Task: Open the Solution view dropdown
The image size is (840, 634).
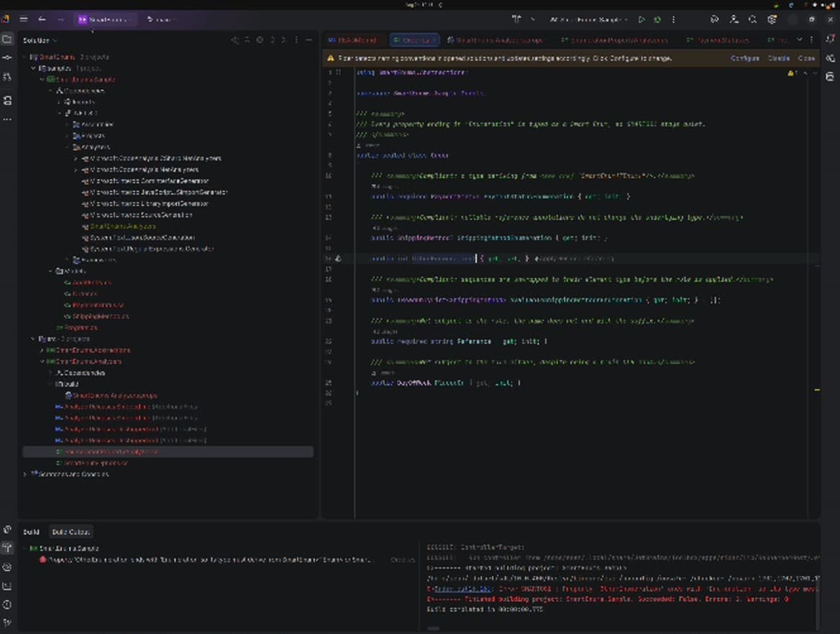Action: [40, 40]
